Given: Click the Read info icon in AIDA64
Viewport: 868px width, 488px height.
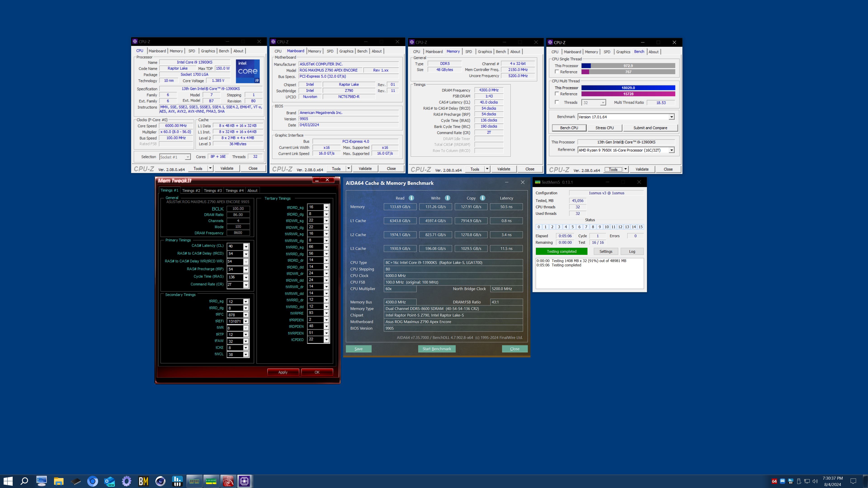Looking at the screenshot, I should pyautogui.click(x=411, y=198).
